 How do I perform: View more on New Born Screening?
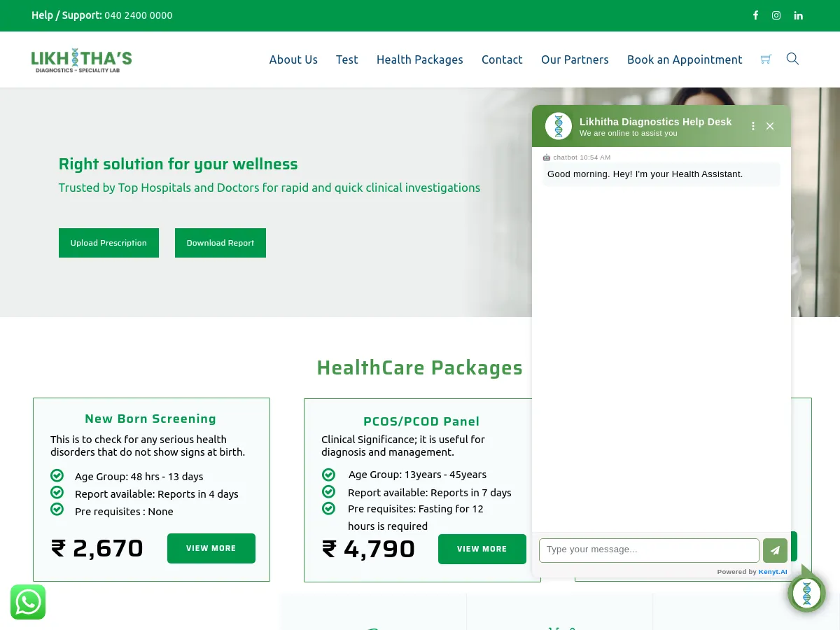pyautogui.click(x=211, y=548)
